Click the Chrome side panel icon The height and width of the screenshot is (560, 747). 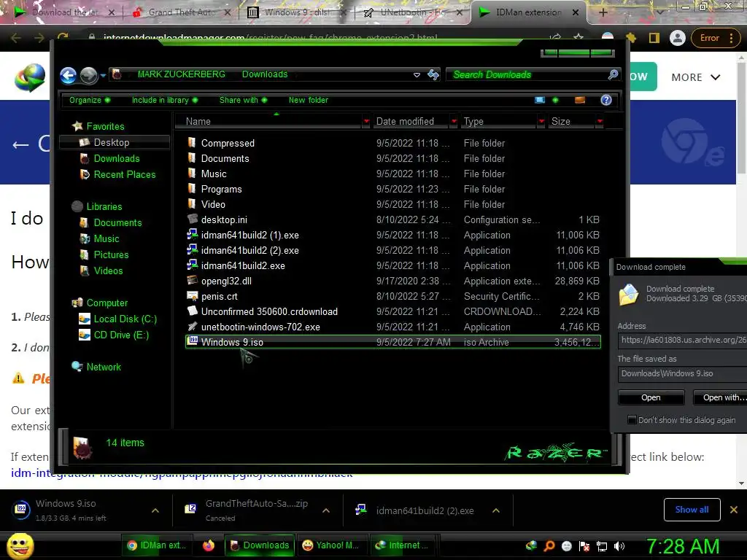pos(654,38)
